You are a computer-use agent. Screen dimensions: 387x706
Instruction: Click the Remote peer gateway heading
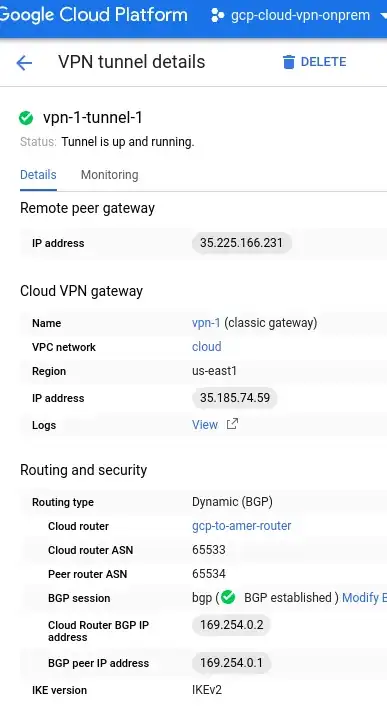coord(87,208)
